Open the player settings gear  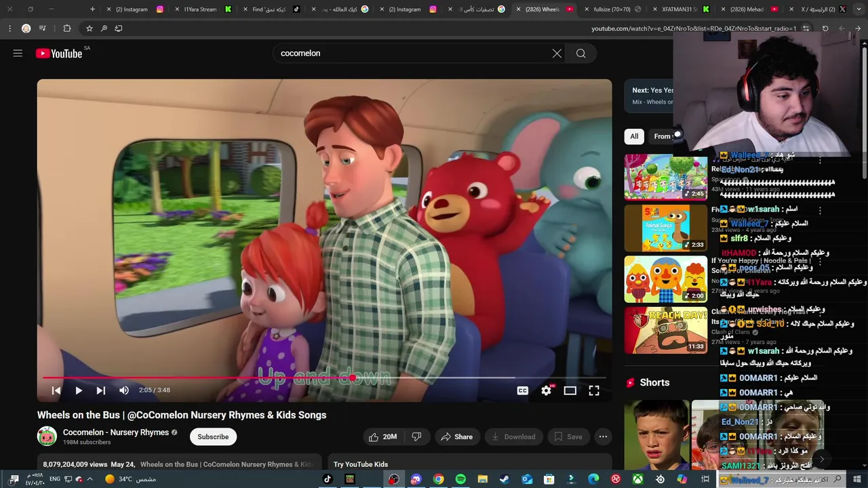(547, 390)
